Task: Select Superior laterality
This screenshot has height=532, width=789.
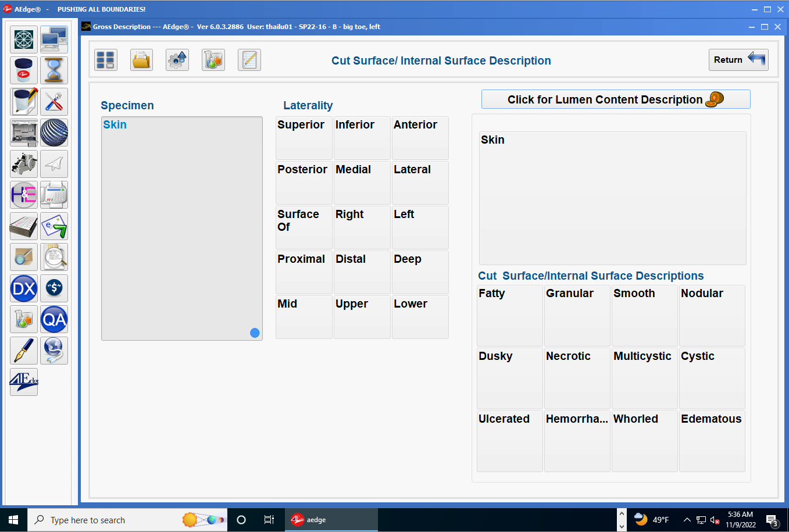Action: tap(304, 138)
